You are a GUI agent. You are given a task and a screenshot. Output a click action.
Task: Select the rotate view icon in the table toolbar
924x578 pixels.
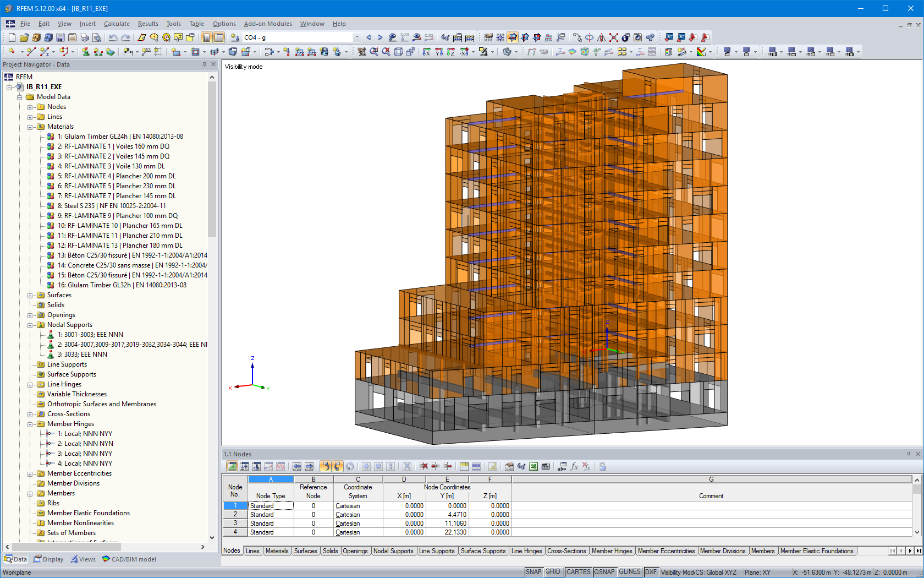click(350, 466)
